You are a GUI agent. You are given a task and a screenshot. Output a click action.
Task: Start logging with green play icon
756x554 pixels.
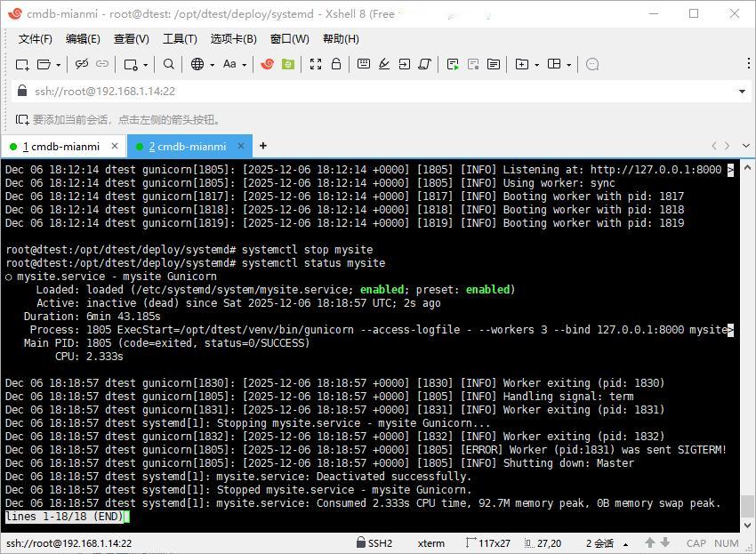(453, 64)
